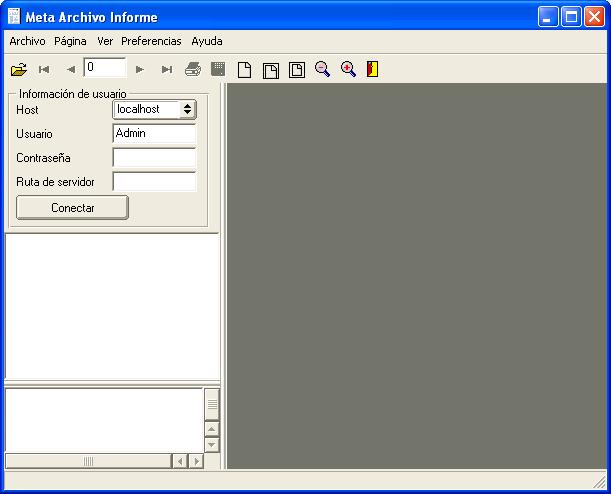This screenshot has height=494, width=611.
Task: Go to the next page
Action: click(x=140, y=70)
